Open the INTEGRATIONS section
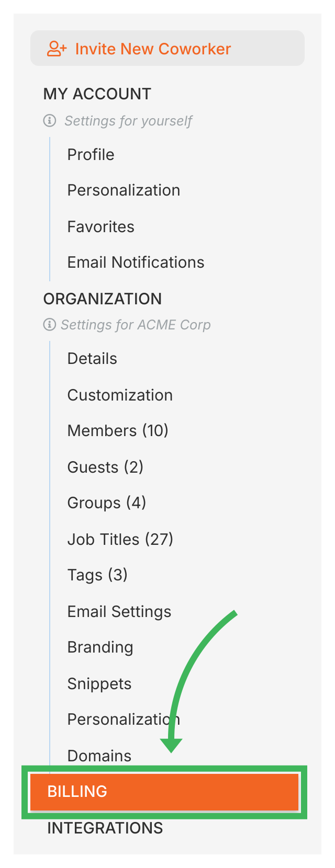The height and width of the screenshot is (868, 335). coord(105,828)
